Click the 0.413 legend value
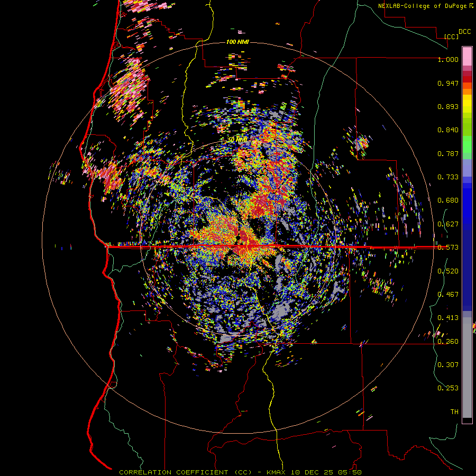 click(448, 318)
